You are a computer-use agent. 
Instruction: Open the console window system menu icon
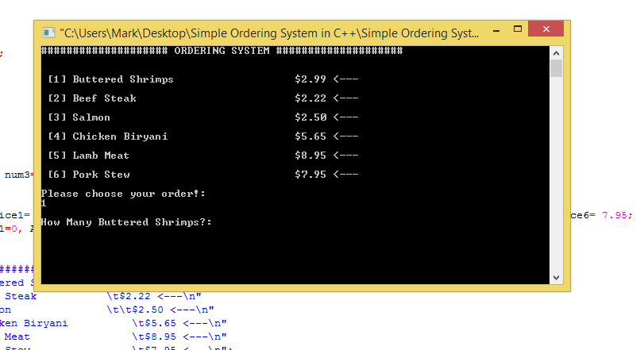49,33
